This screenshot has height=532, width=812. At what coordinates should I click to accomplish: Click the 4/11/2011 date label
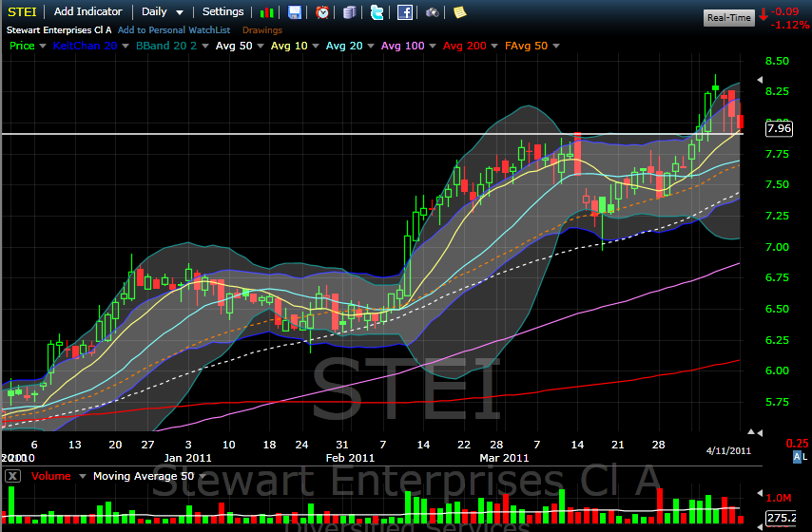(728, 450)
